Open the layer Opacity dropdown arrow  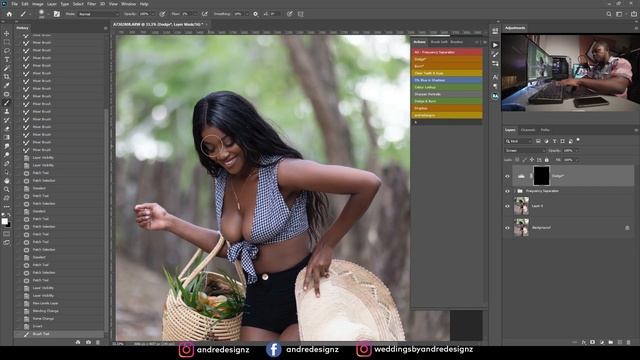click(x=575, y=151)
